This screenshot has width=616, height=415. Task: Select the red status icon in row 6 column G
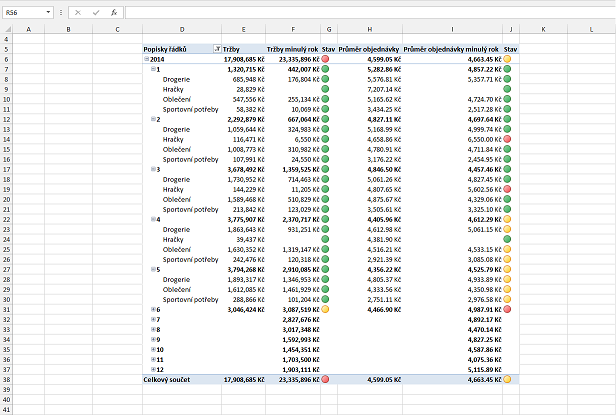tap(325, 59)
